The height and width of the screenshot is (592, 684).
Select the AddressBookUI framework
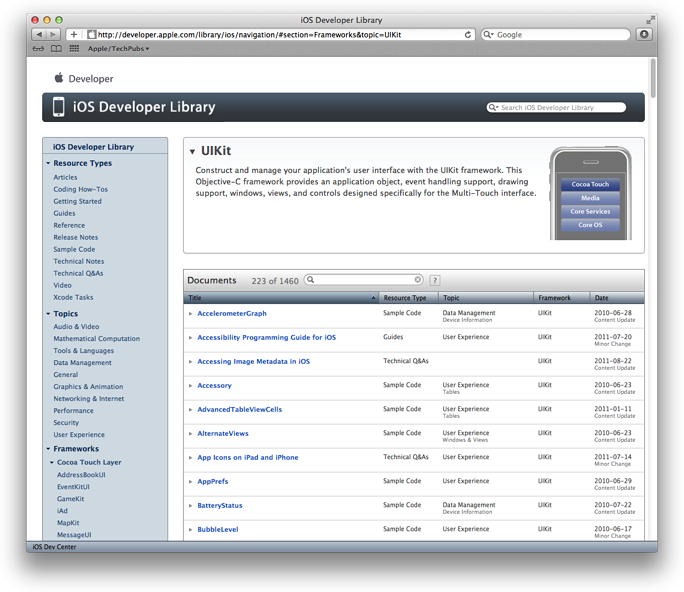[x=81, y=475]
